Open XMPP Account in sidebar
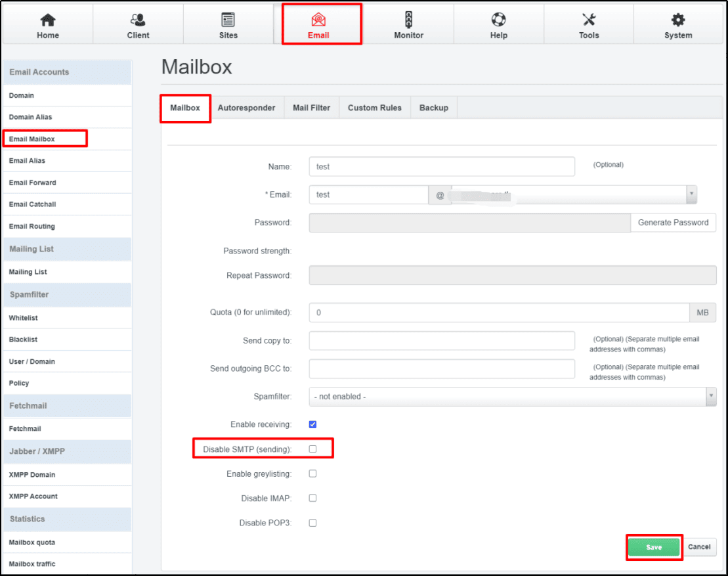The image size is (728, 576). (x=68, y=497)
